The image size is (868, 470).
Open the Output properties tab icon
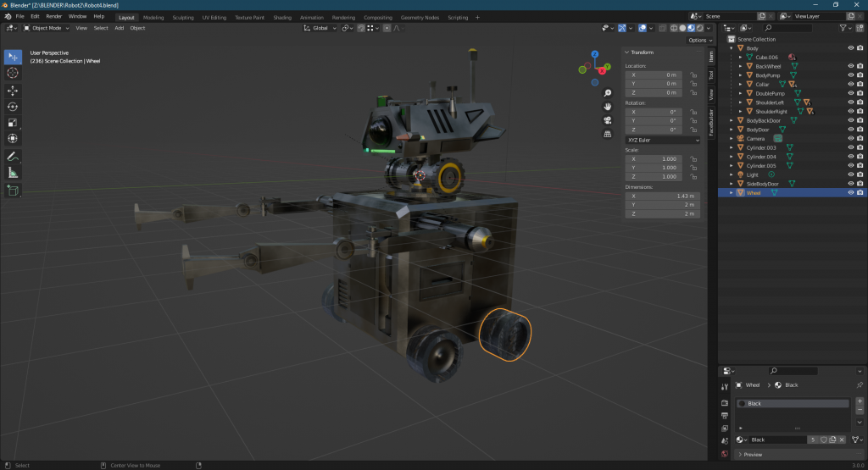point(725,416)
